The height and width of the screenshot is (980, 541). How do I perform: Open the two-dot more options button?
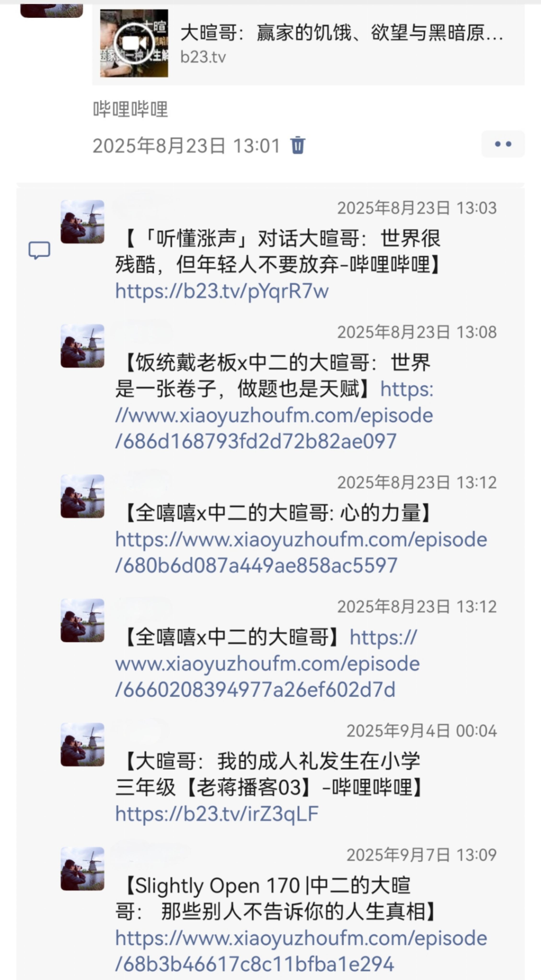pos(503,144)
